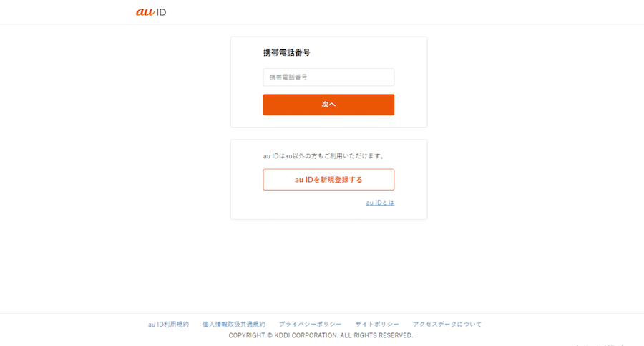644x346 pixels.
Task: Focus the 携帯電話番号 input field
Action: (x=328, y=77)
